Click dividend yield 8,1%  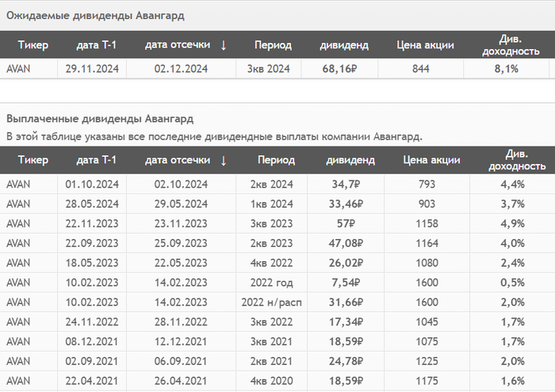[x=506, y=69]
